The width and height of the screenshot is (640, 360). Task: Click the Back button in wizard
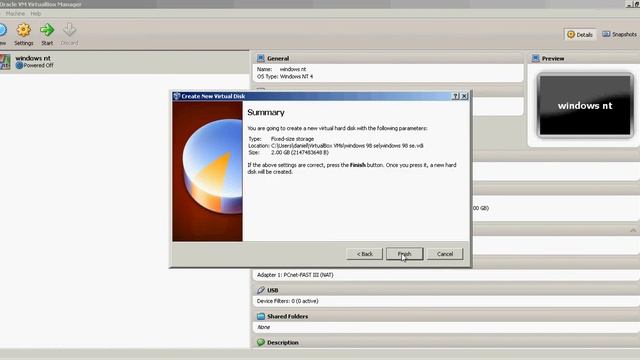pos(364,254)
